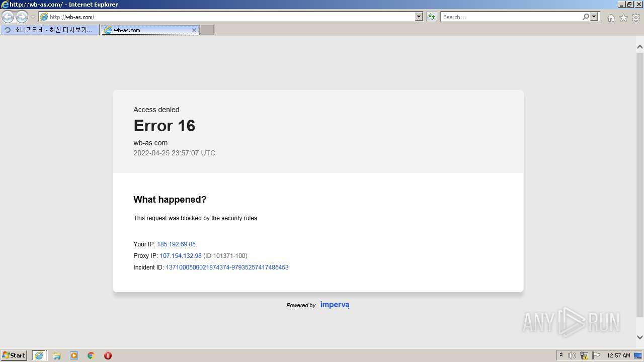The width and height of the screenshot is (644, 362).
Task: Click inside the Search box
Action: click(511, 17)
